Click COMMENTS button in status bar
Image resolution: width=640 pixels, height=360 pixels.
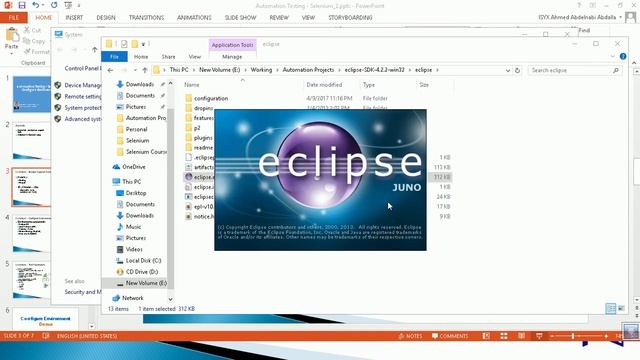[x=450, y=336]
